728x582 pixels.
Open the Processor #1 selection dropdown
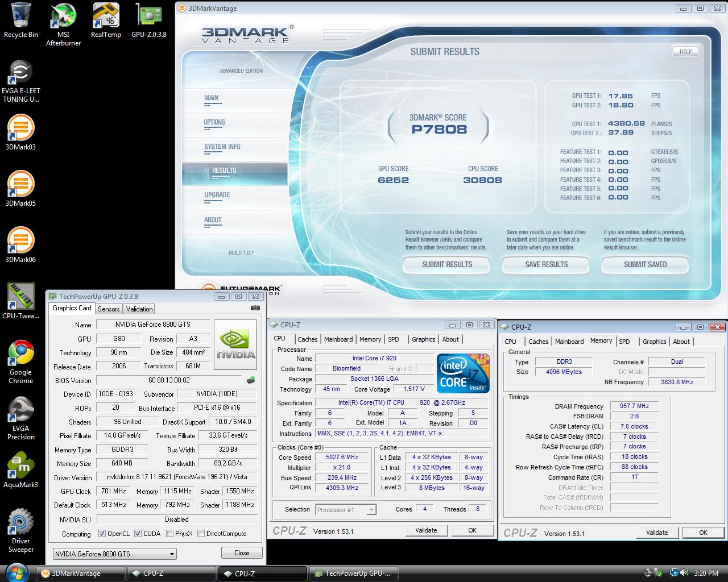[346, 510]
